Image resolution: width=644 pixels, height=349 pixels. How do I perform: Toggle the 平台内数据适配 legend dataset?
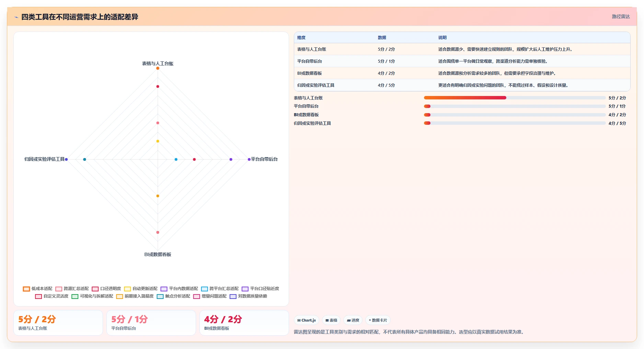click(179, 289)
